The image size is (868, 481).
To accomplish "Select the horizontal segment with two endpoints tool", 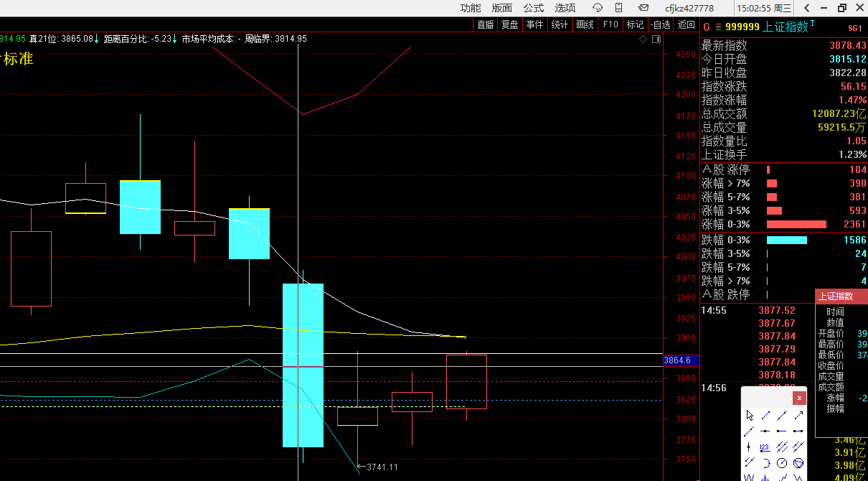I will [798, 431].
